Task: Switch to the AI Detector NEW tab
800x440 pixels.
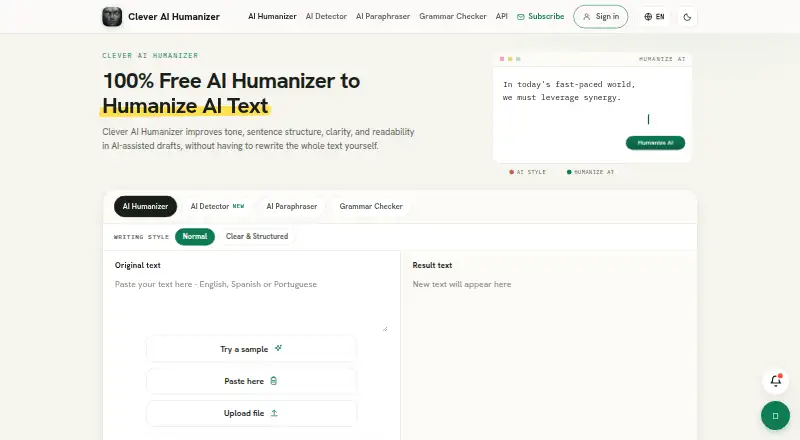Action: [217, 206]
